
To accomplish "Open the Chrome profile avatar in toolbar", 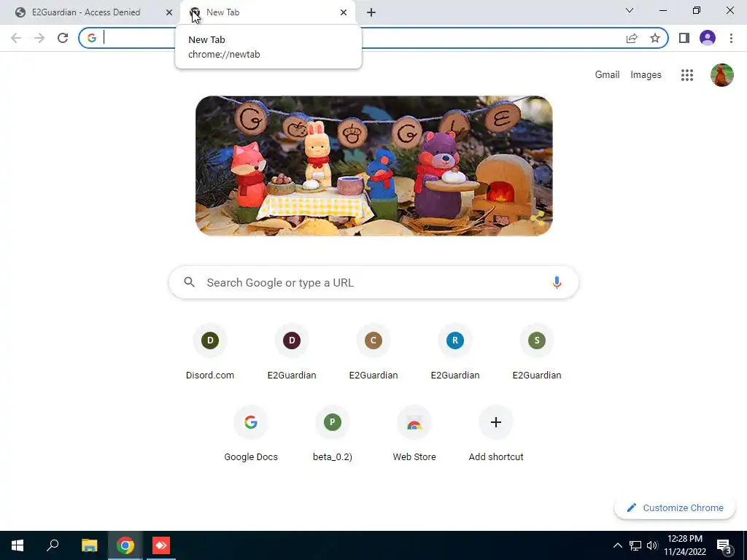I will tap(708, 38).
